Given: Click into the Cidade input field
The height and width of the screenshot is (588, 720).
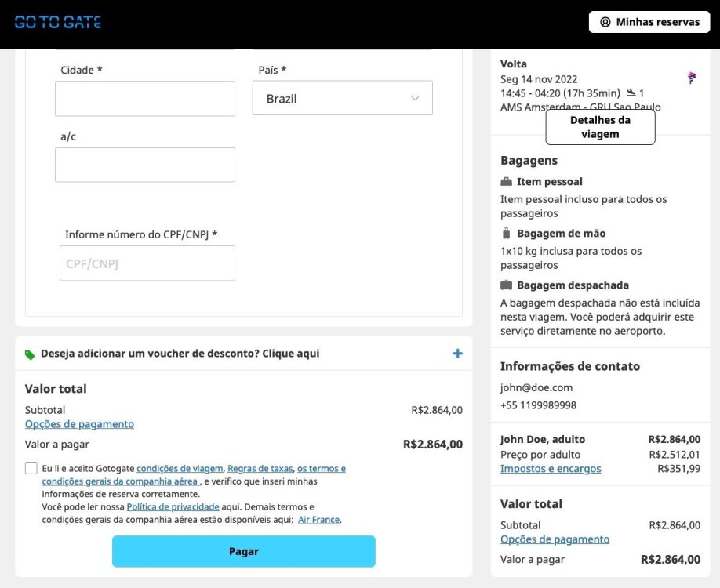Looking at the screenshot, I should pos(145,99).
